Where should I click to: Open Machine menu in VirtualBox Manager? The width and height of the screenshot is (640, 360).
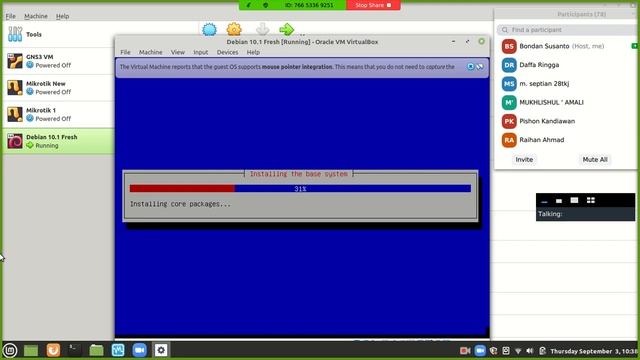(36, 16)
